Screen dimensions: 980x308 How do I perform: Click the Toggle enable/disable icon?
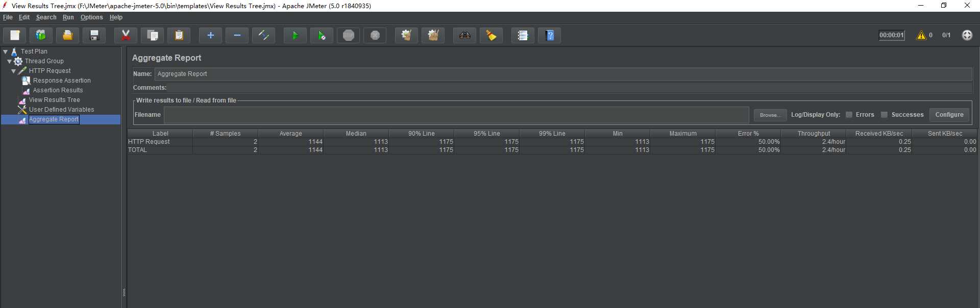pyautogui.click(x=263, y=35)
